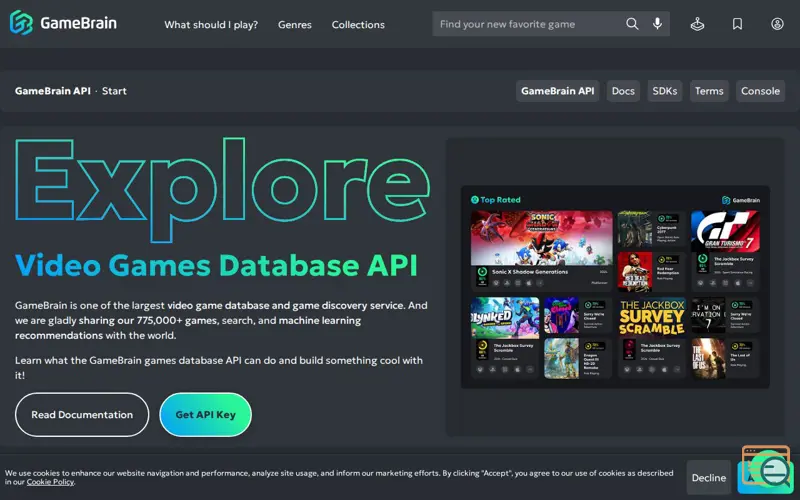The height and width of the screenshot is (500, 800).
Task: Open the user account profile icon
Action: (777, 24)
